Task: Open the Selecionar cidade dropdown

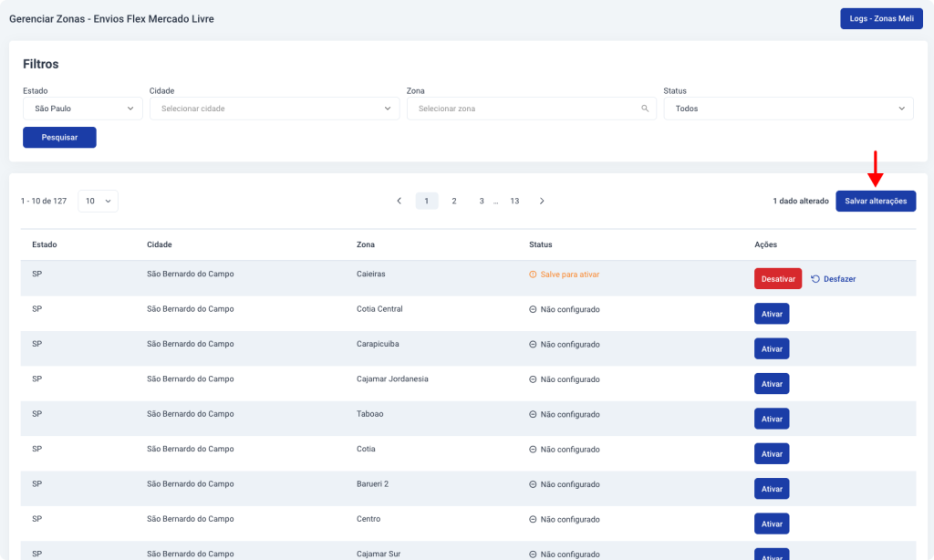Action: pyautogui.click(x=275, y=109)
